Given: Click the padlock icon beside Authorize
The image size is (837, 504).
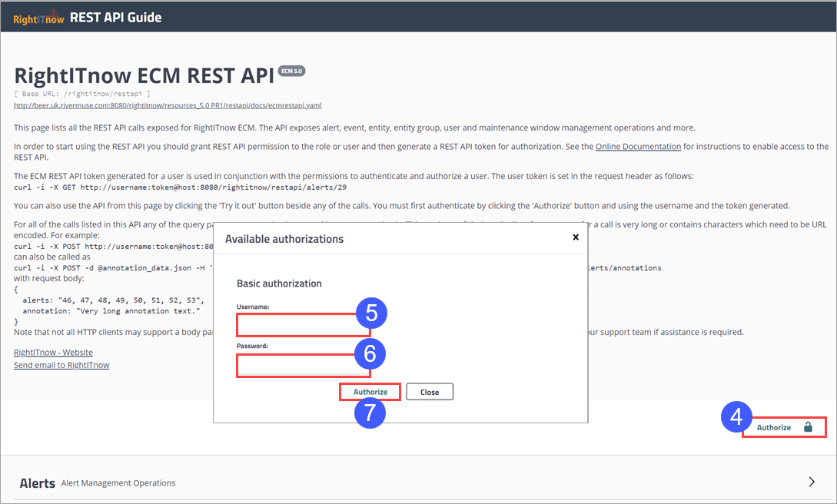Looking at the screenshot, I should [x=808, y=426].
